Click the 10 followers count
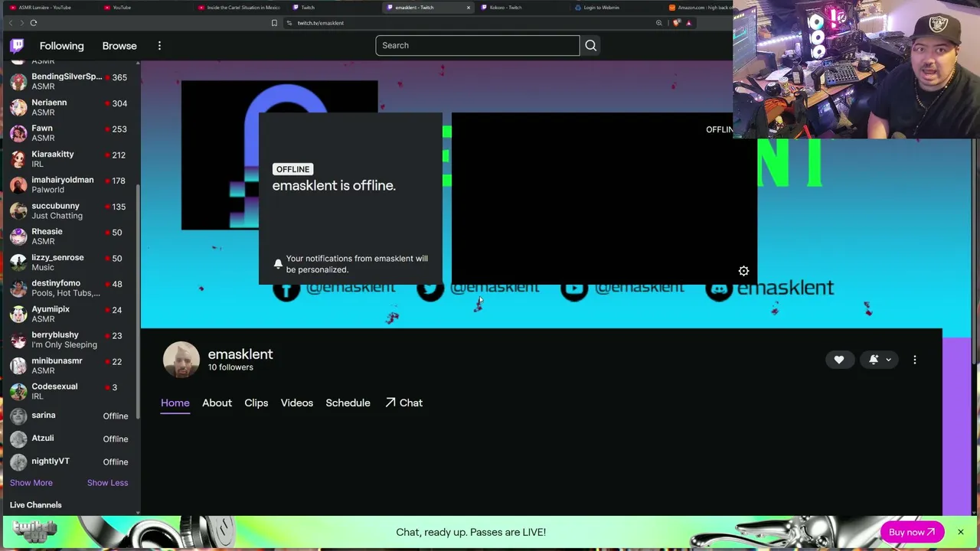This screenshot has height=551, width=980. [x=230, y=367]
